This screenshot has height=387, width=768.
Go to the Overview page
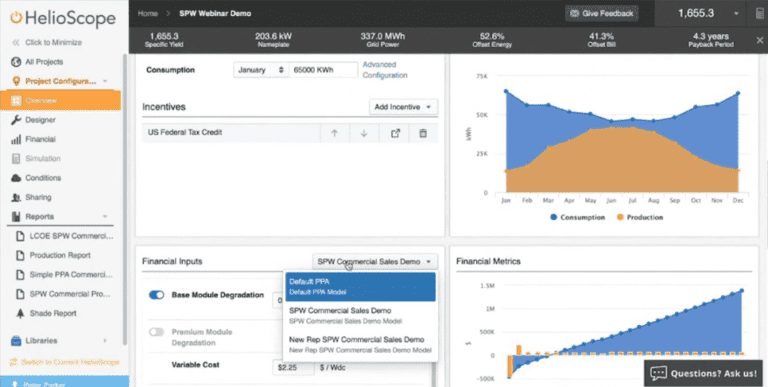pos(61,100)
